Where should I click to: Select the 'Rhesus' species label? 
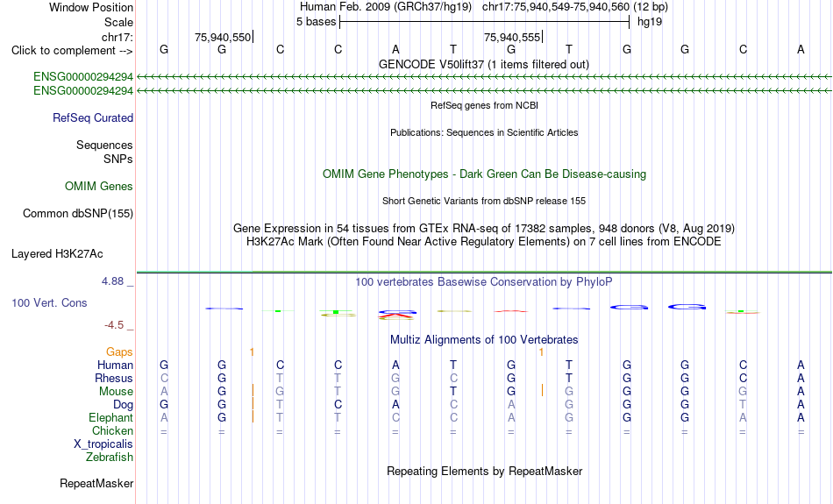click(114, 378)
